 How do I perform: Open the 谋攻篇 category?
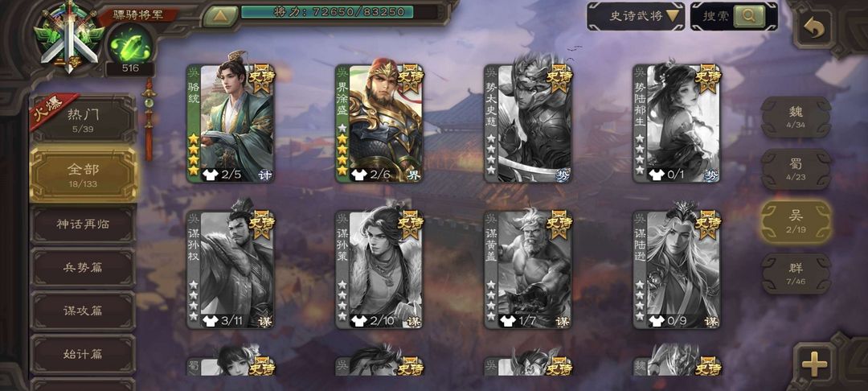83,311
